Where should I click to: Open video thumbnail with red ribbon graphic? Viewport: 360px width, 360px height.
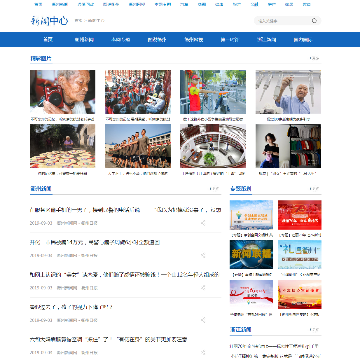[251, 294]
